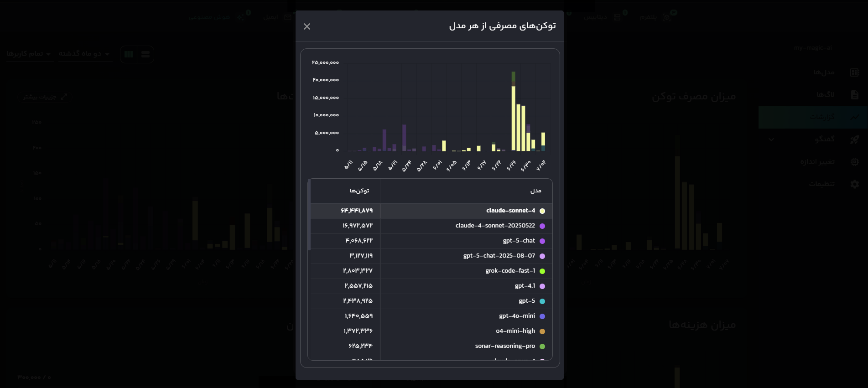Select the sonar-reasoning-pro model name
The height and width of the screenshot is (388, 868).
pos(505,346)
